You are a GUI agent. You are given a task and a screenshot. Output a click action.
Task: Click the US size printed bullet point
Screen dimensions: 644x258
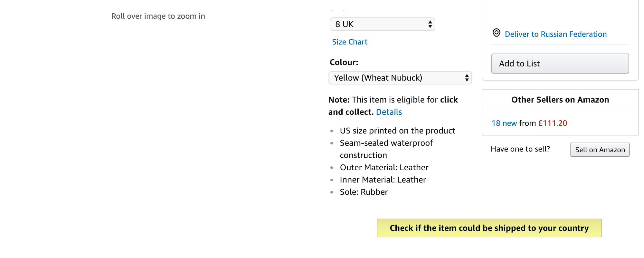[x=397, y=131]
